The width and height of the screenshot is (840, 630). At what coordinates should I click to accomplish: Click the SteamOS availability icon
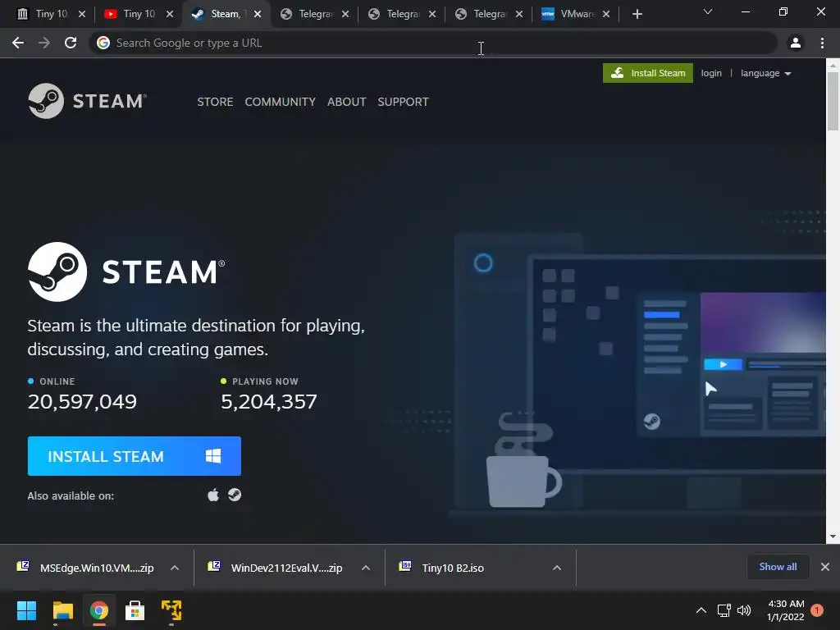[x=235, y=495]
